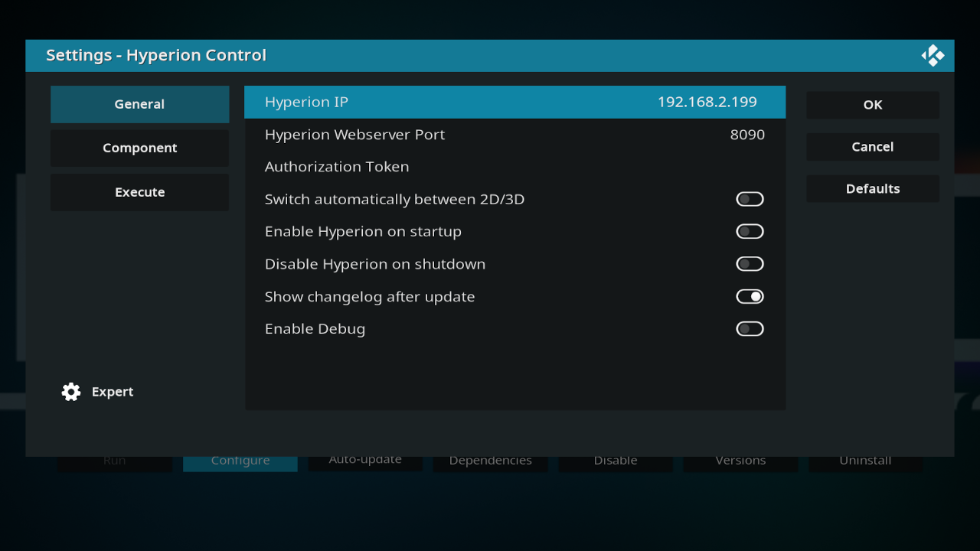The height and width of the screenshot is (551, 980).
Task: Click the Kodi logo in title bar
Action: pos(933,56)
